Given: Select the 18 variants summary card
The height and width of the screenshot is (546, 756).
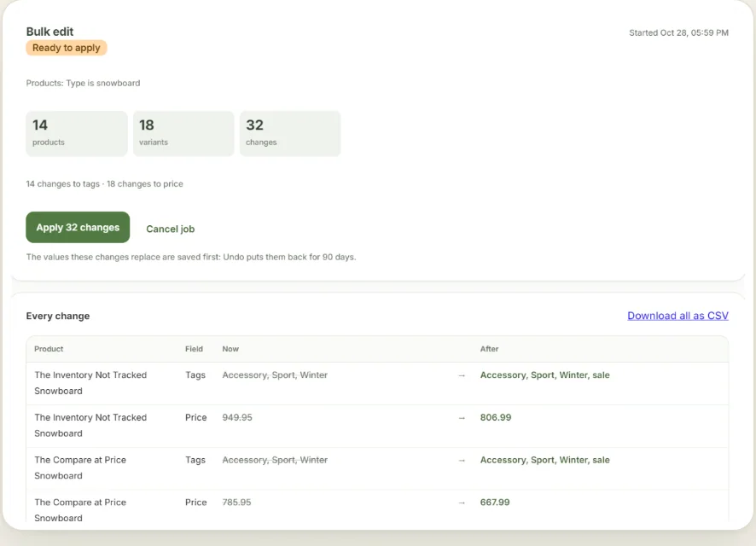Looking at the screenshot, I should (x=183, y=133).
